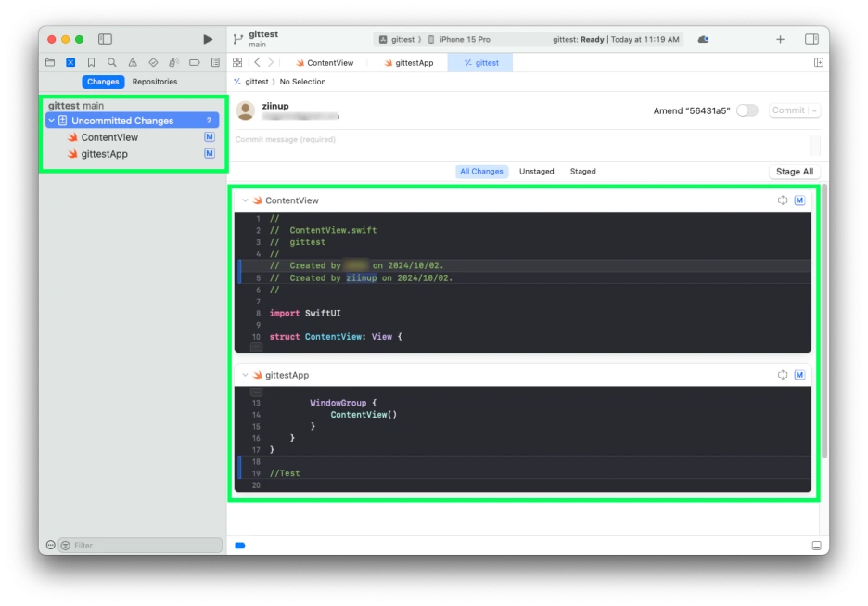Switch to the Changes tab
868x606 pixels.
click(103, 82)
